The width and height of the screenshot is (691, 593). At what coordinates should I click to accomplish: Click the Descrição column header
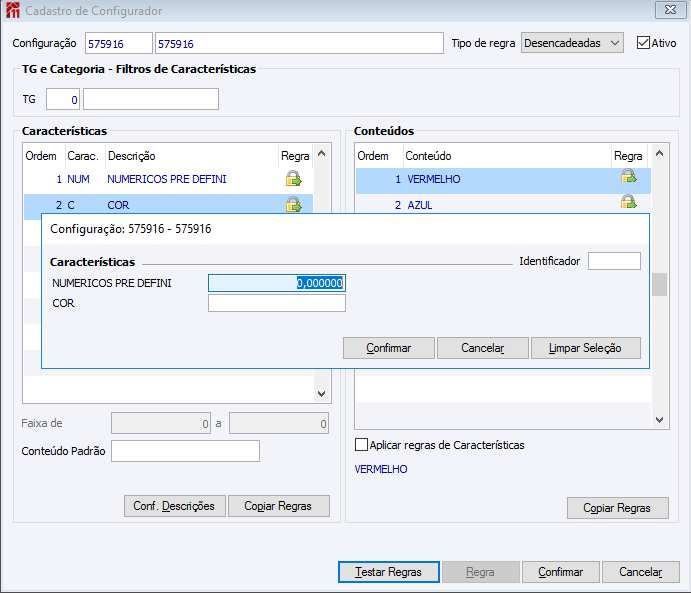click(x=131, y=156)
